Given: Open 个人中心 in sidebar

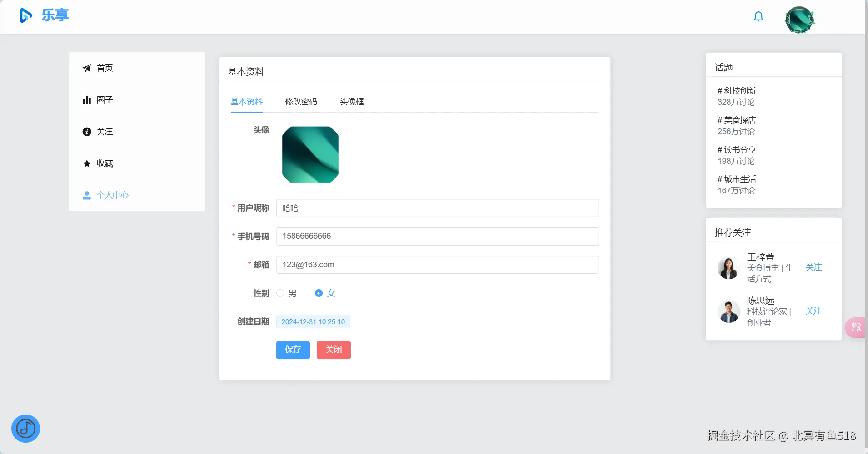Looking at the screenshot, I should pyautogui.click(x=137, y=195).
